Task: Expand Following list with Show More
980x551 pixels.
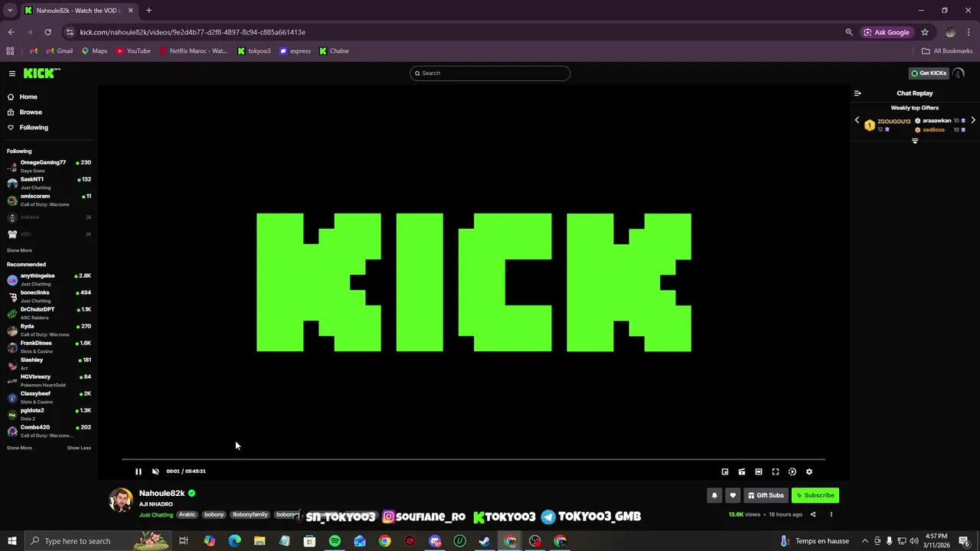Action: pos(19,250)
